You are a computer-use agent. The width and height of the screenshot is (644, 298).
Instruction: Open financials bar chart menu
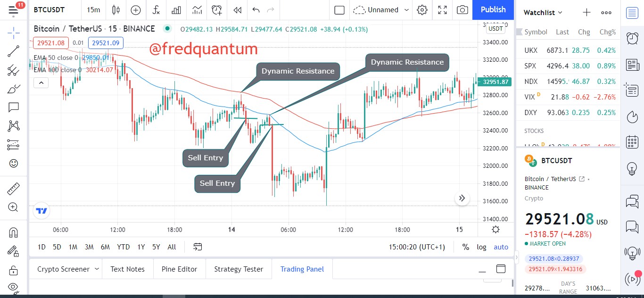[x=177, y=10]
